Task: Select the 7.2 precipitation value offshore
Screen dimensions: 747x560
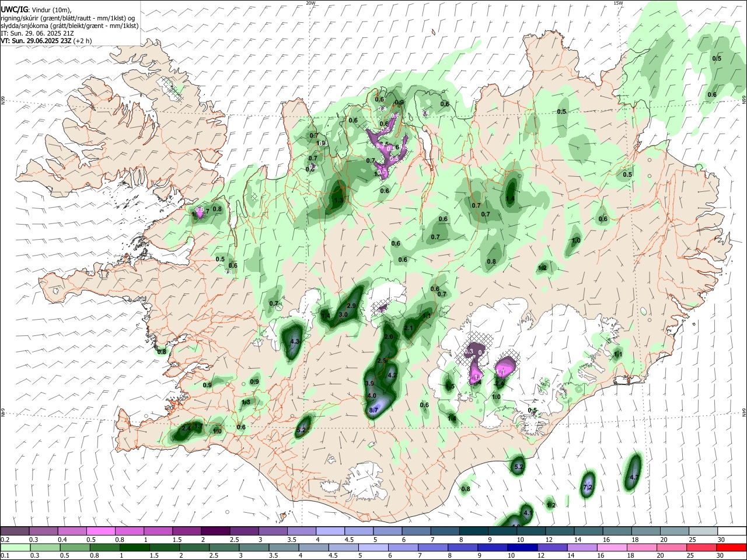Action: (x=588, y=487)
